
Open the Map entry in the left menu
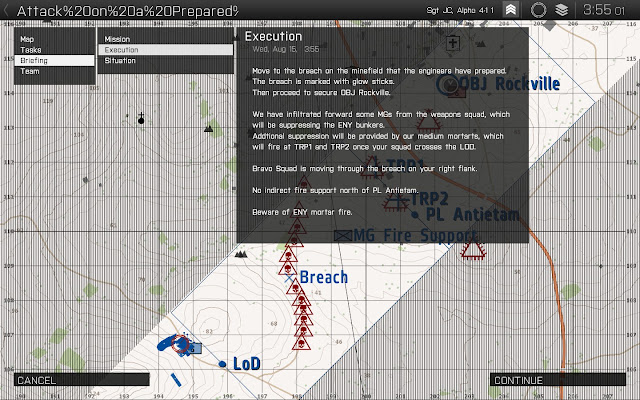pos(54,39)
